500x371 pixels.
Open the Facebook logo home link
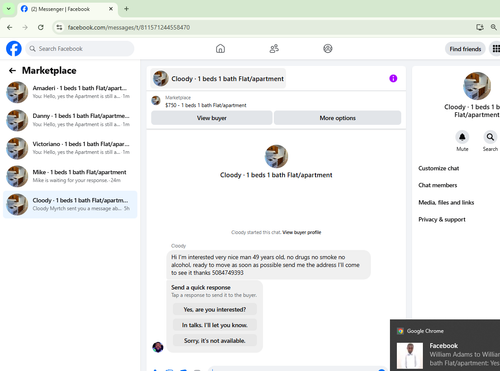coord(14,49)
